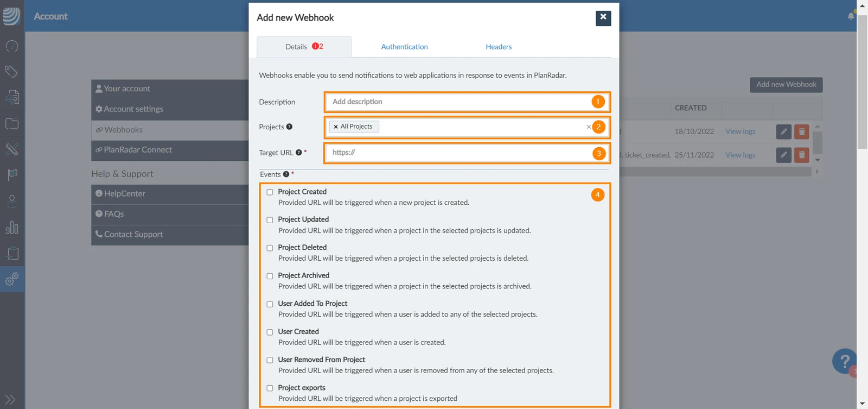This screenshot has height=409, width=868.
Task: Click the horizontal scrollbar under webhook table
Action: (x=716, y=172)
